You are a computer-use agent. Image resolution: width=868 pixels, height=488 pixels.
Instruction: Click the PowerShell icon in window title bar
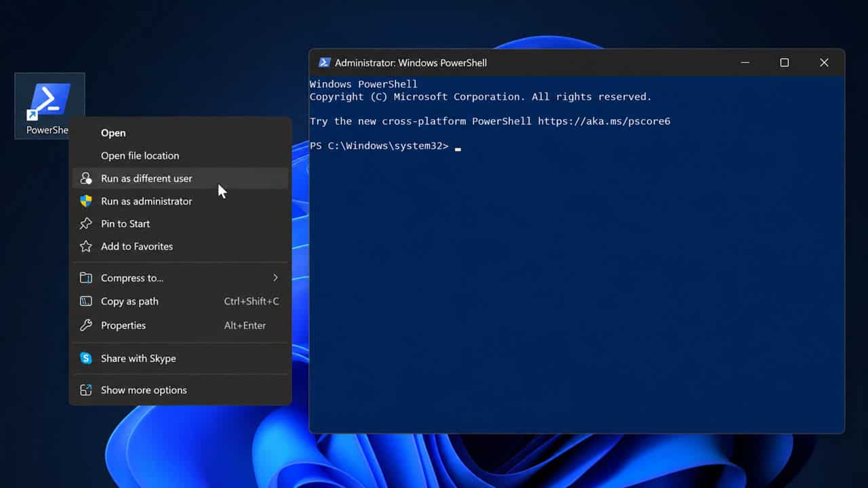point(324,62)
